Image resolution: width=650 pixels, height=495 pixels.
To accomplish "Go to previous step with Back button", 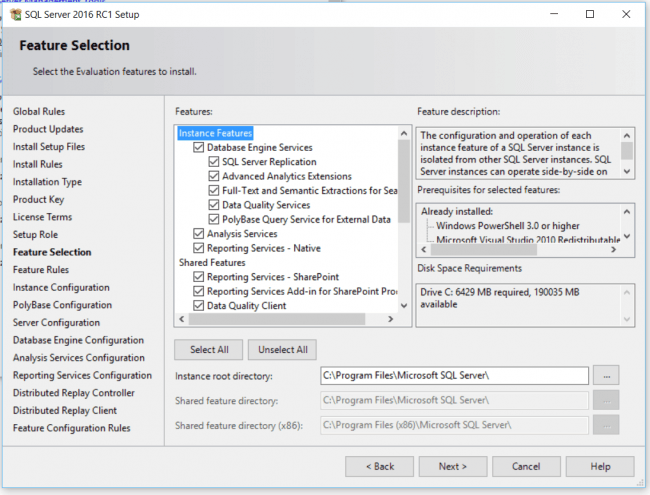I will click(x=379, y=466).
